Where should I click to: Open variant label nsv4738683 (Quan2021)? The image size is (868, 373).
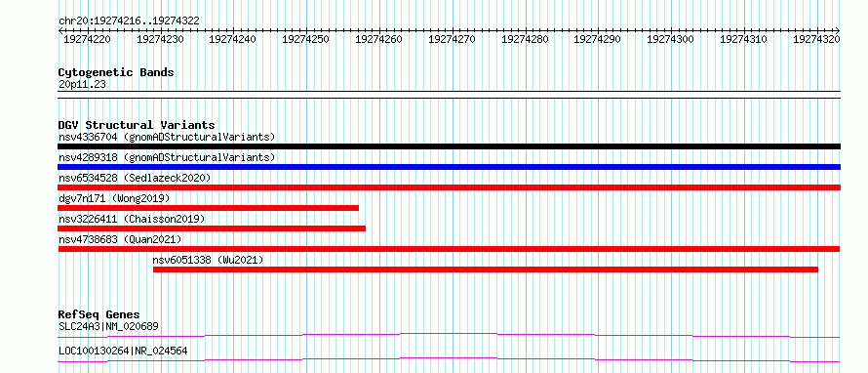pyautogui.click(x=120, y=239)
